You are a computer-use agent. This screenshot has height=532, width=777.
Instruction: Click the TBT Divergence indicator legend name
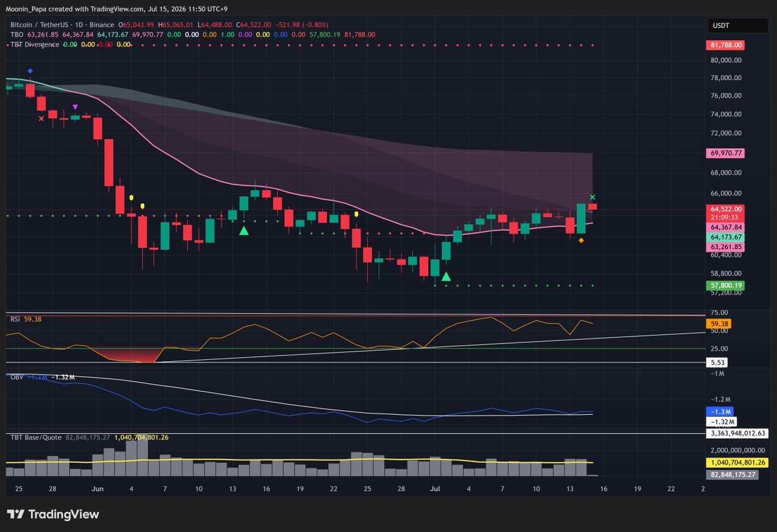point(34,44)
